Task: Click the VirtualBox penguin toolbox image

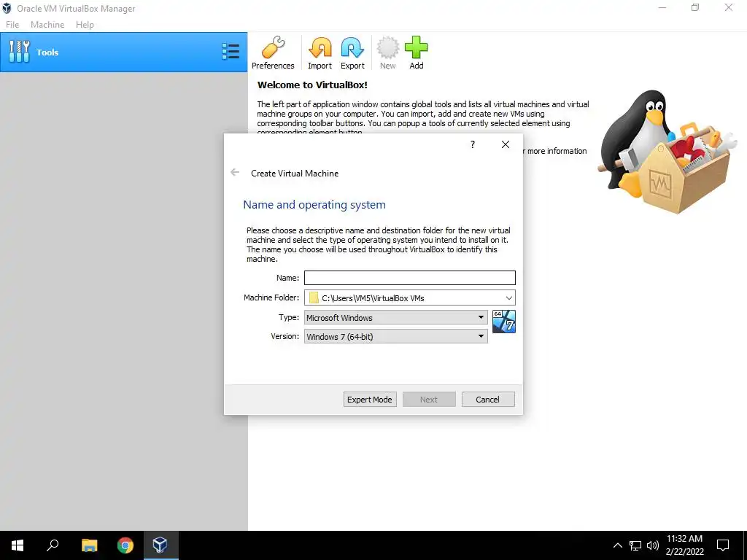Action: pyautogui.click(x=667, y=152)
